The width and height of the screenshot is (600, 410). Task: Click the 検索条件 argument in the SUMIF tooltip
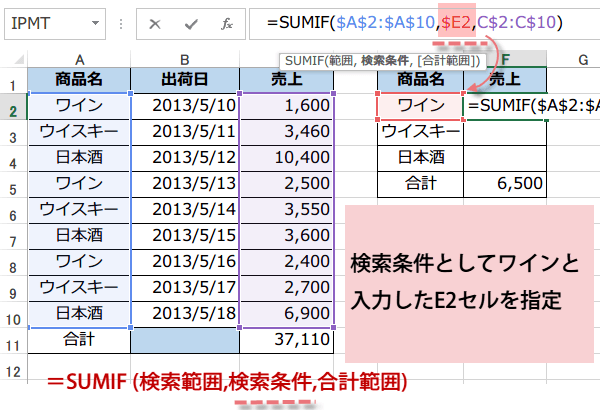coord(385,61)
